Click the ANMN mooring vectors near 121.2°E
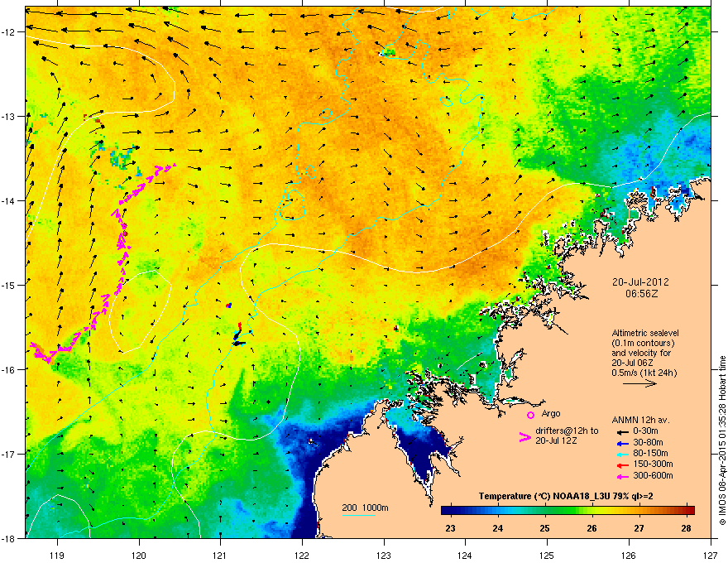Image resolution: width=728 pixels, height=563 pixels. coord(237,334)
